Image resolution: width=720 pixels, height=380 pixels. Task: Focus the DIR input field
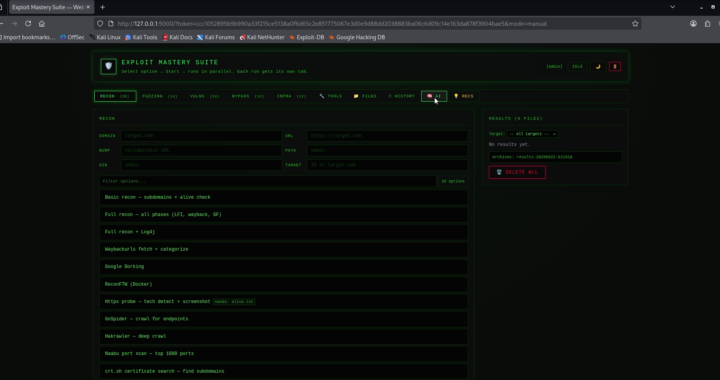tap(201, 165)
